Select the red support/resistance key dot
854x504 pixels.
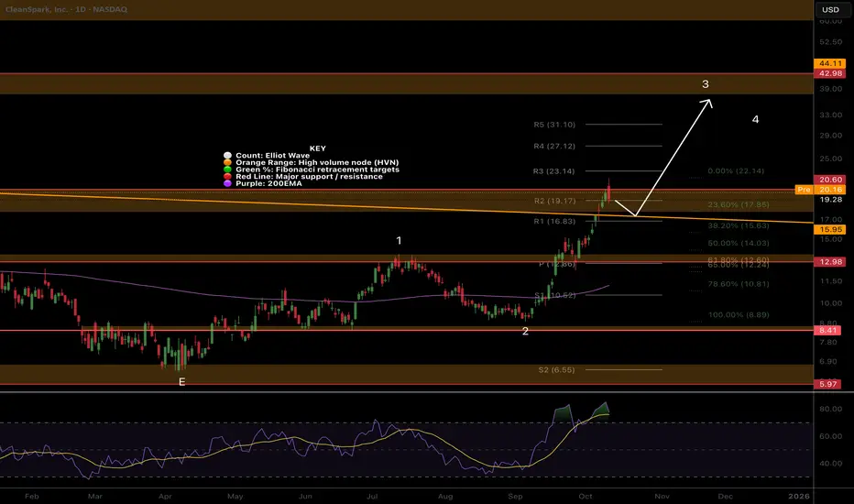click(227, 177)
